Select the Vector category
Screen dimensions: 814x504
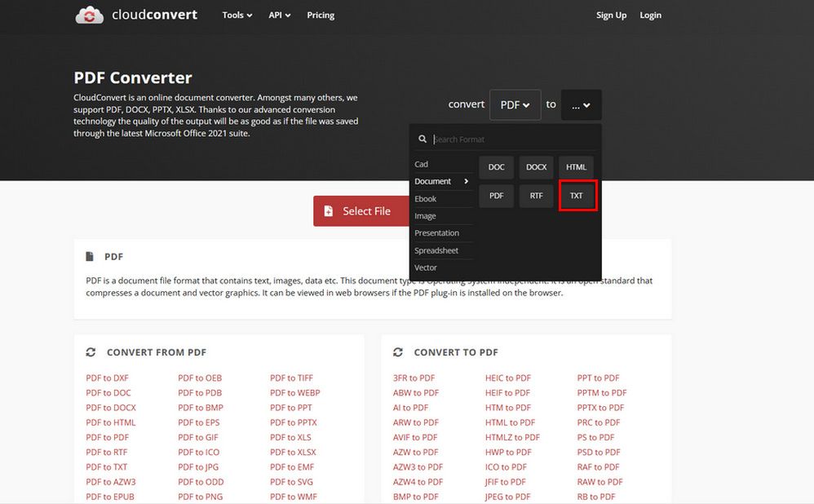pyautogui.click(x=425, y=267)
